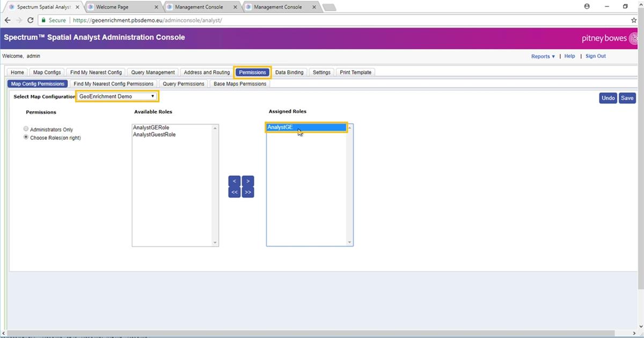The height and width of the screenshot is (338, 644).
Task: Select the Choose Roles(on right) radio option
Action: pos(26,137)
